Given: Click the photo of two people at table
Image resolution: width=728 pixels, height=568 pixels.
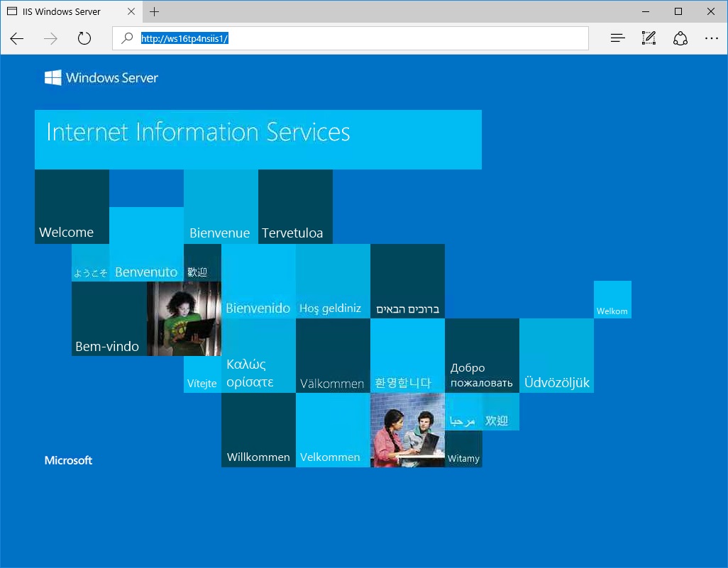Looking at the screenshot, I should coord(408,430).
